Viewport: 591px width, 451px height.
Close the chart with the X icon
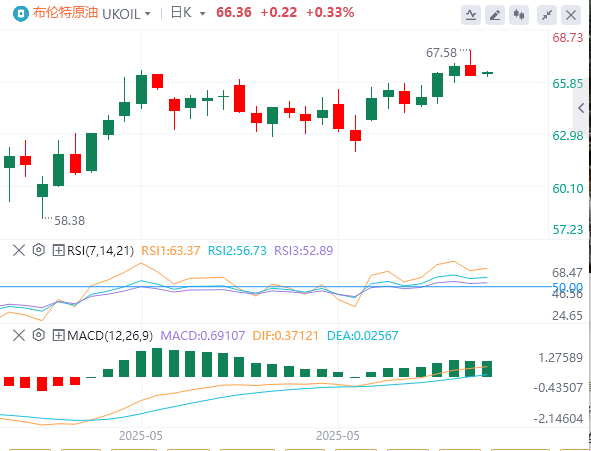[x=571, y=15]
